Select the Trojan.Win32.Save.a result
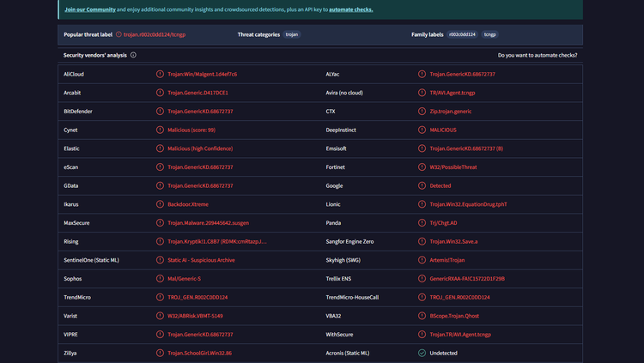This screenshot has height=363, width=644. (453, 241)
